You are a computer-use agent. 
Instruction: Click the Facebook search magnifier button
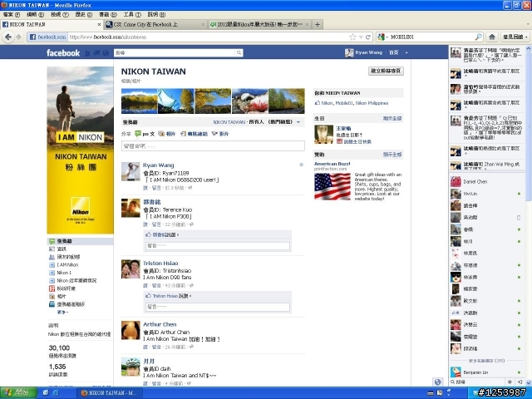pyautogui.click(x=239, y=52)
